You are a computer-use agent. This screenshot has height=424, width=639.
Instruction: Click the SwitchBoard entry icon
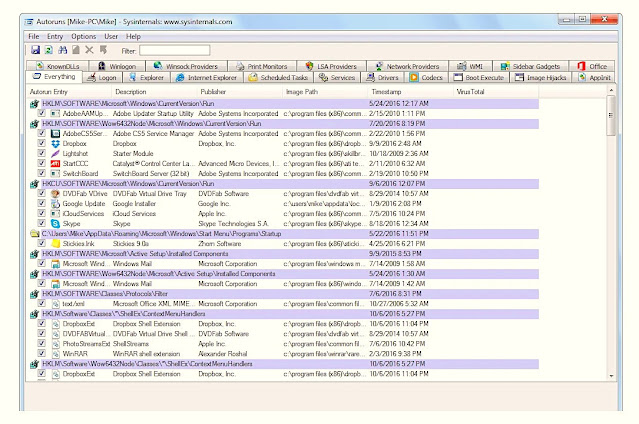click(55, 174)
